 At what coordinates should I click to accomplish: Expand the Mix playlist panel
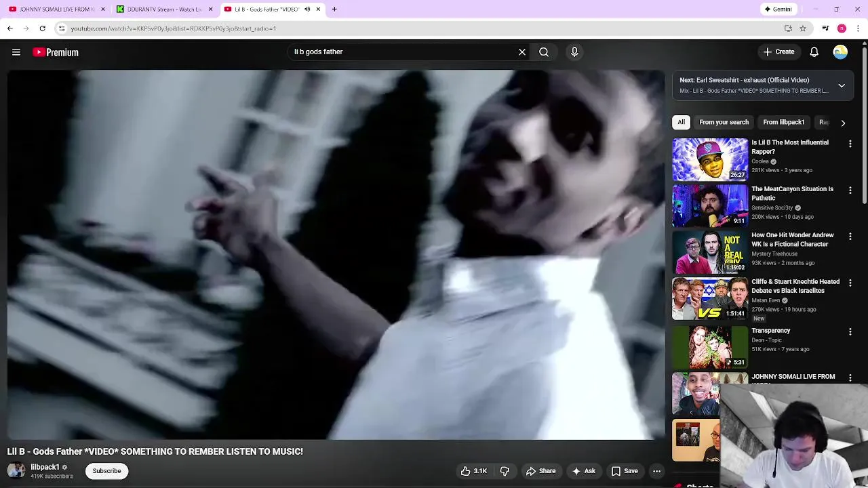point(842,85)
